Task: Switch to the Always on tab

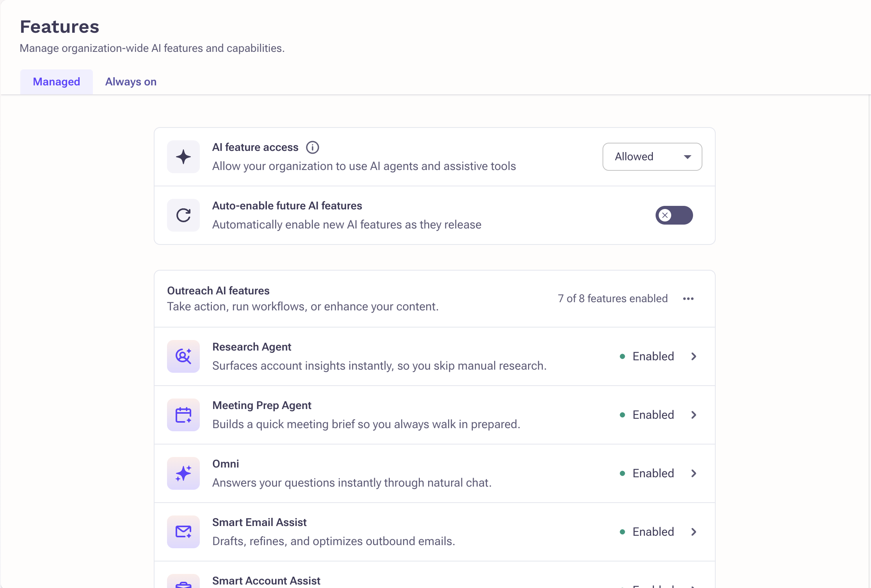Action: (x=131, y=82)
